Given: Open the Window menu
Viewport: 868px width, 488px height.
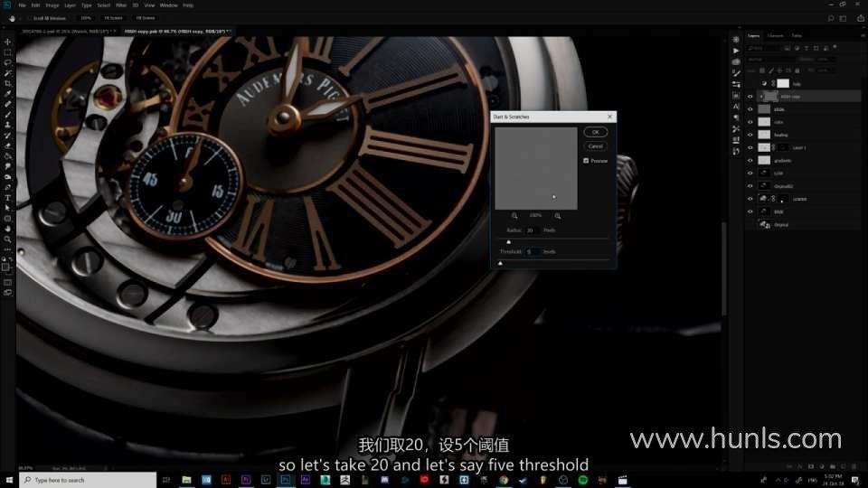Looking at the screenshot, I should click(x=169, y=5).
